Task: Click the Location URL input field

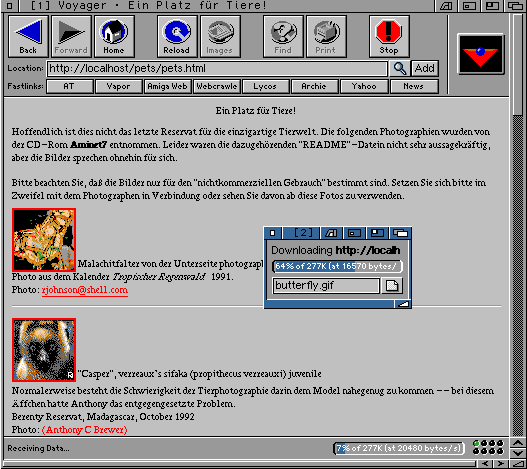Action: [x=217, y=69]
